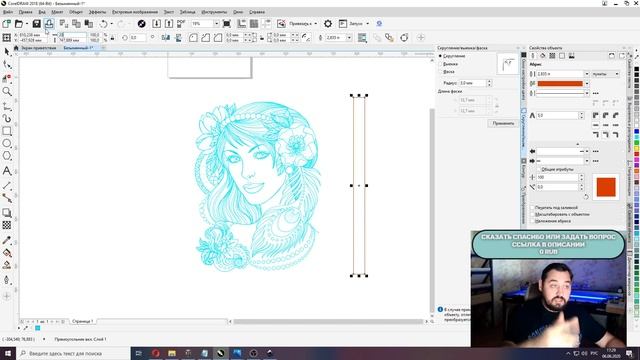Select the Polygon tool
This screenshot has width=640, height=360.
[7, 156]
